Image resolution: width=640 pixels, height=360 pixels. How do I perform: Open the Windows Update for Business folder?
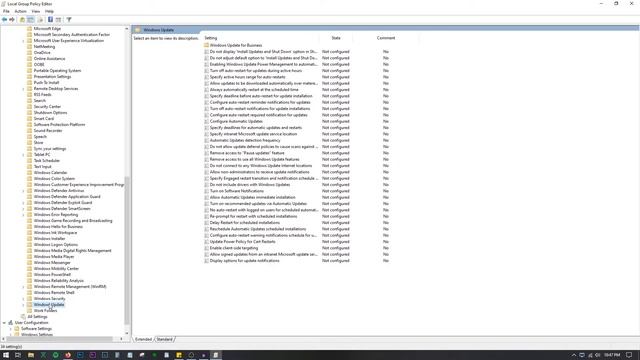pos(236,45)
